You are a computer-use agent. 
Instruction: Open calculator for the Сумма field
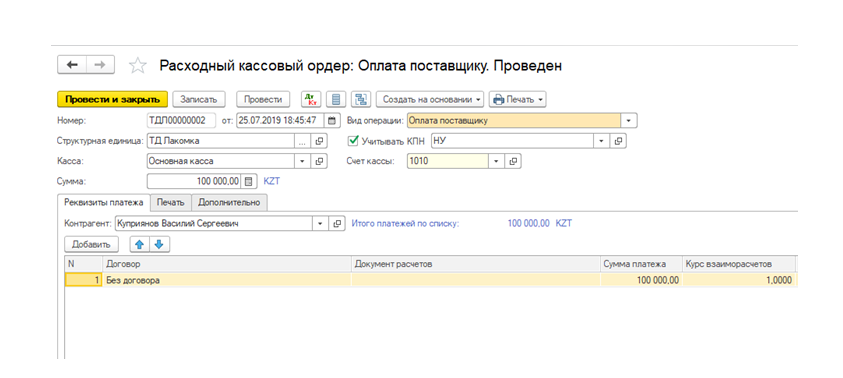[x=248, y=181]
